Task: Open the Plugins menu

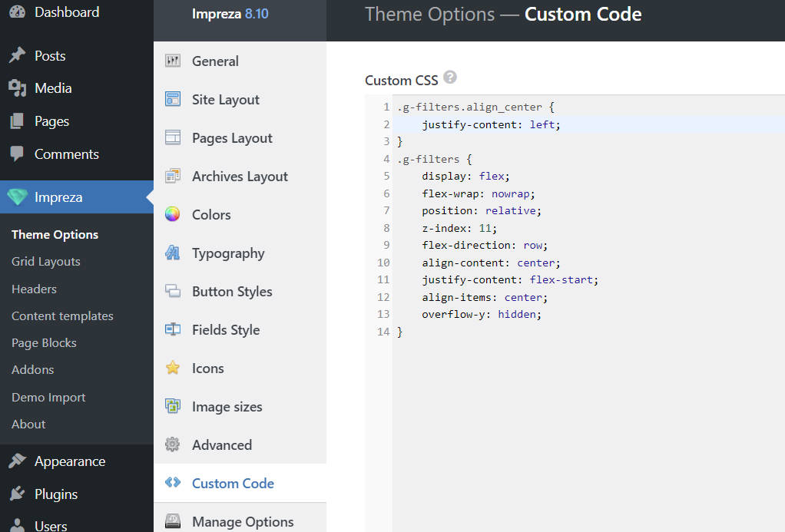Action: (77, 494)
